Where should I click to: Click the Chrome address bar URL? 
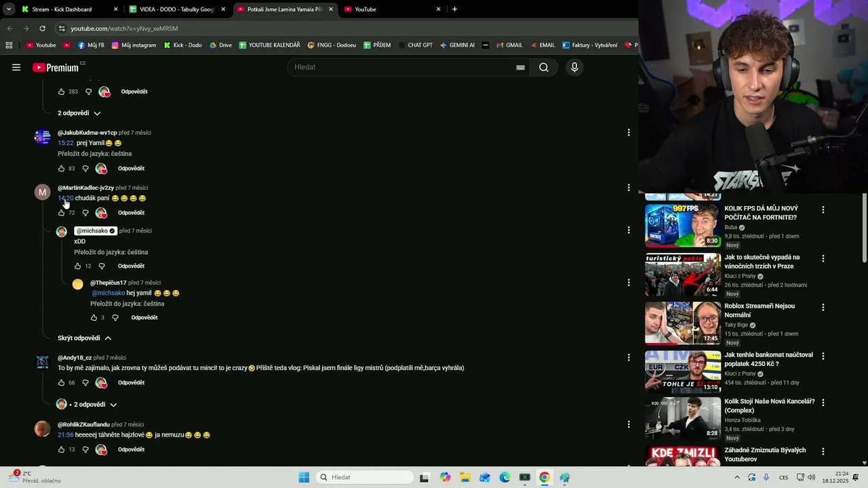124,28
